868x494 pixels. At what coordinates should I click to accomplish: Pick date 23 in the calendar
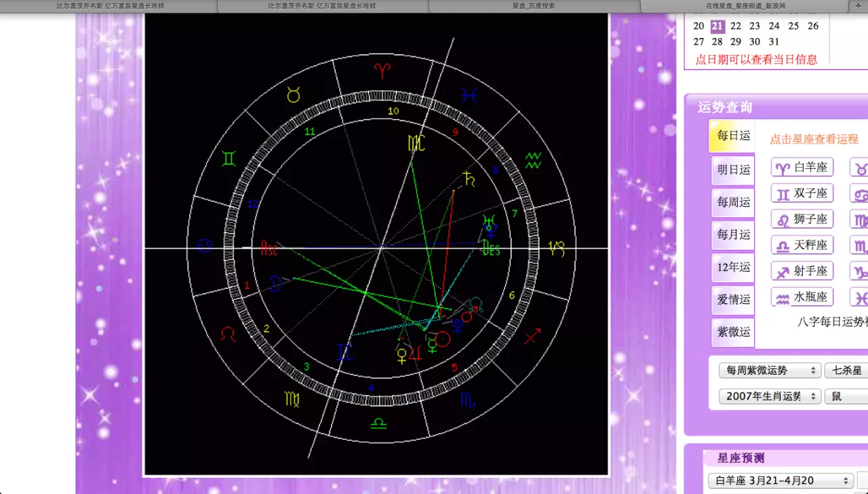coord(755,26)
